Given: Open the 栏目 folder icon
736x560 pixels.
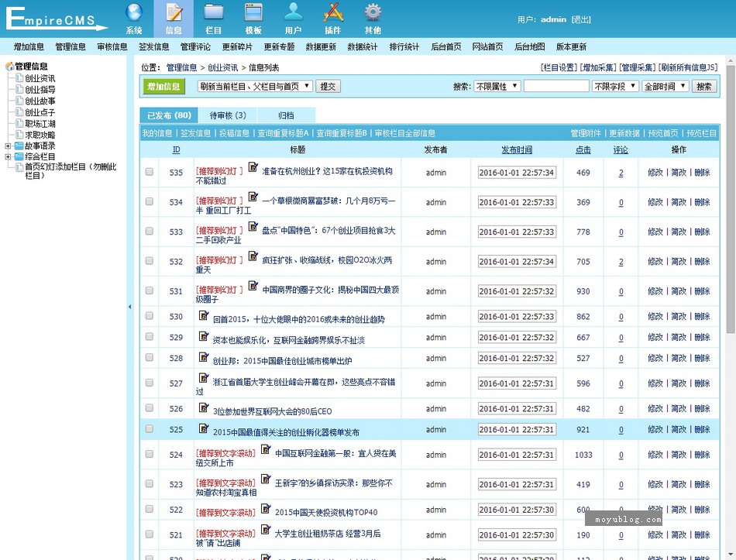Looking at the screenshot, I should coord(214,12).
